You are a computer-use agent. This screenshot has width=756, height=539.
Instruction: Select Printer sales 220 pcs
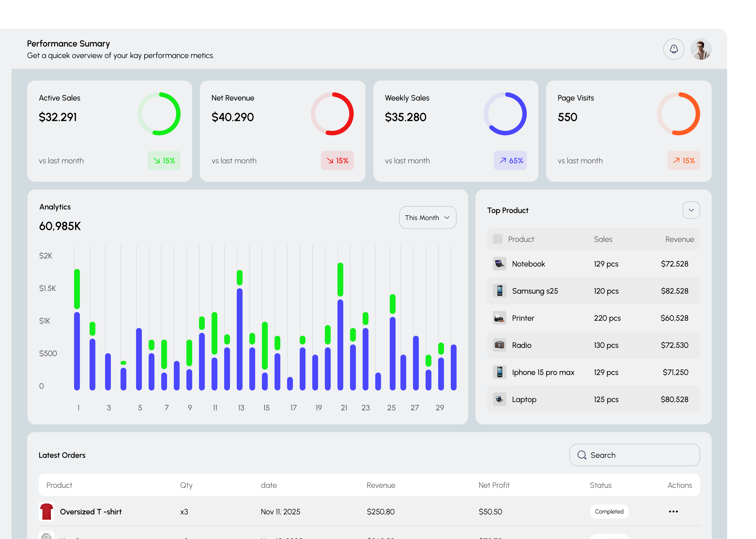click(607, 318)
